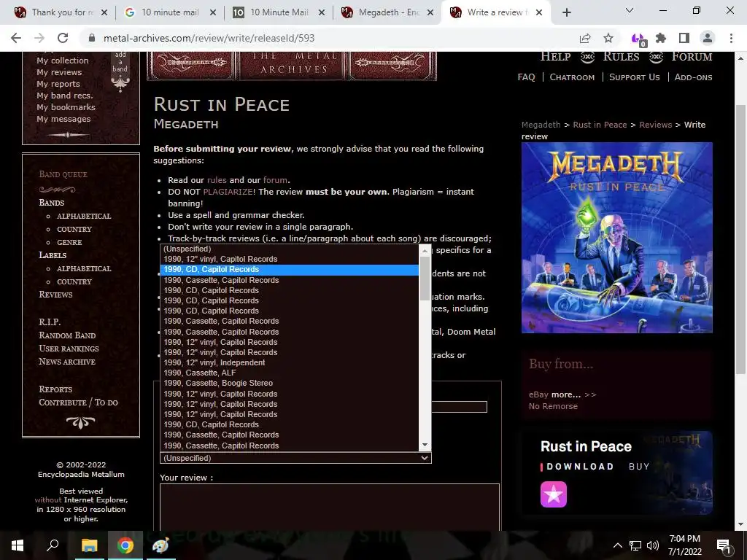Open the eBay buy link
This screenshot has width=747, height=560.
[x=538, y=394]
